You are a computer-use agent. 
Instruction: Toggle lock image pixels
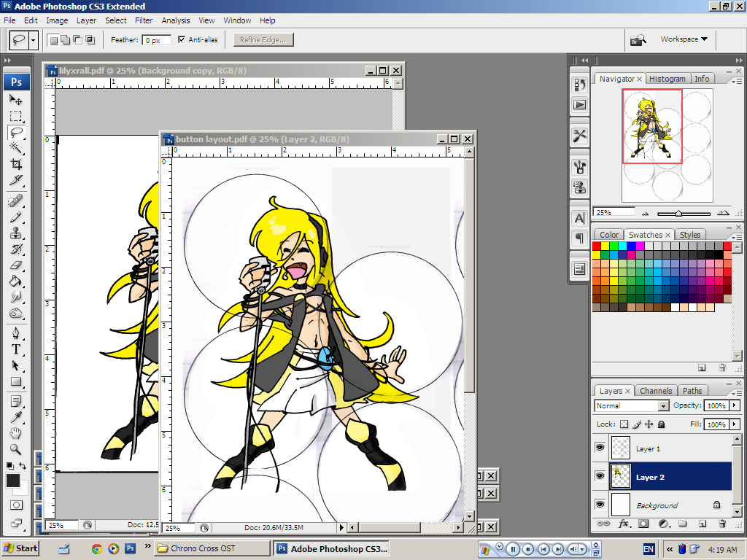(637, 424)
